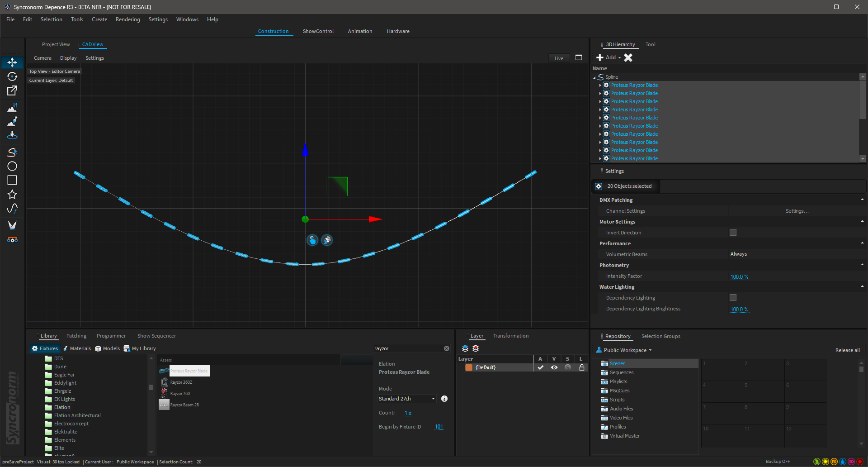Open the Rendering menu
The height and width of the screenshot is (467, 868).
128,19
